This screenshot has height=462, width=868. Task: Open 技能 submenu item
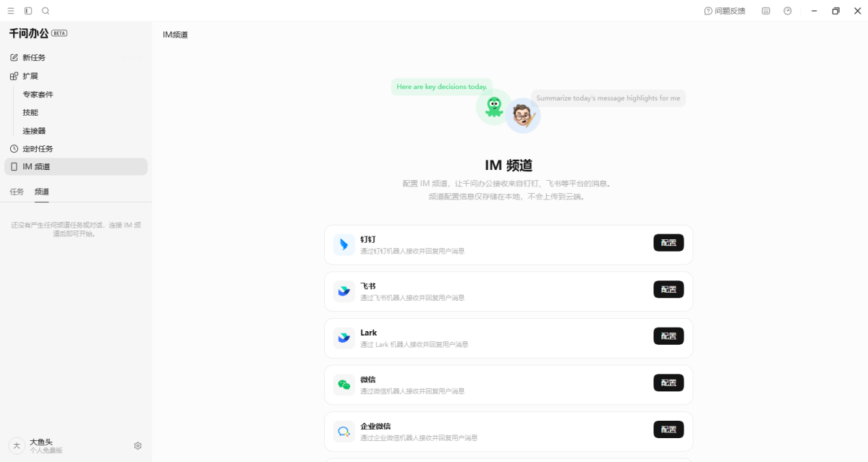[30, 112]
